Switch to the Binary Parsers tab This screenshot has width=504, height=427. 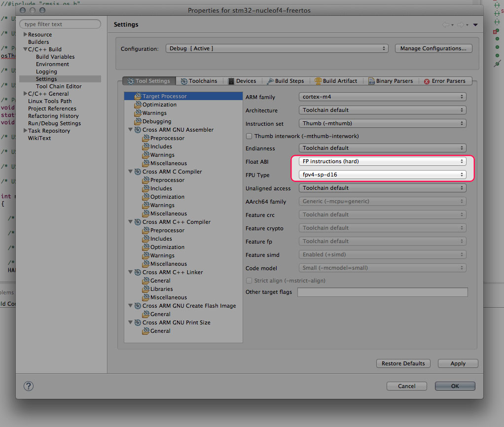click(391, 81)
